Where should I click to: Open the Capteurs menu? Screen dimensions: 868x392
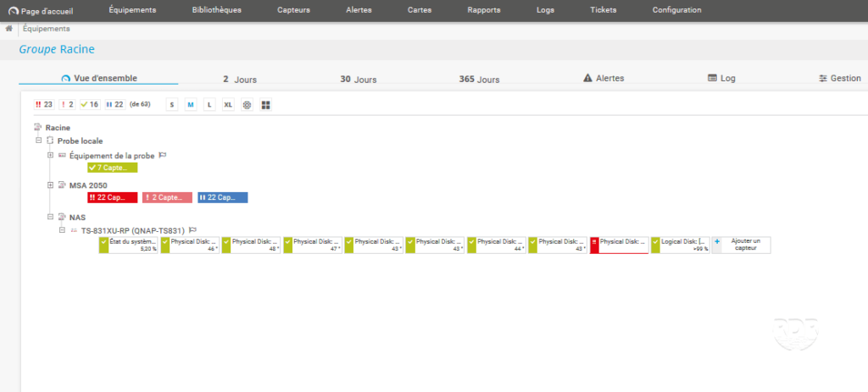294,10
